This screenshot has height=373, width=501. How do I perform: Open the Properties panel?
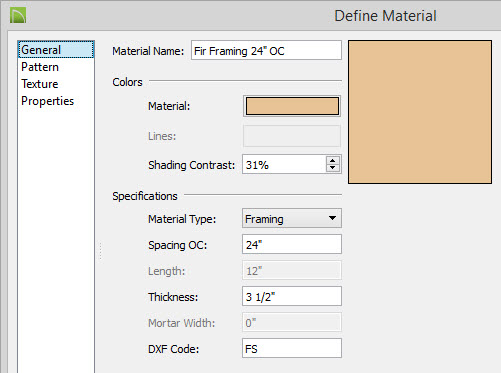(47, 101)
